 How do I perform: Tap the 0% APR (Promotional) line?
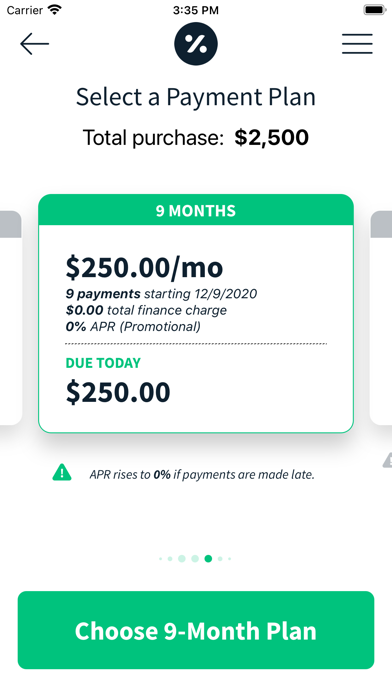tap(133, 327)
